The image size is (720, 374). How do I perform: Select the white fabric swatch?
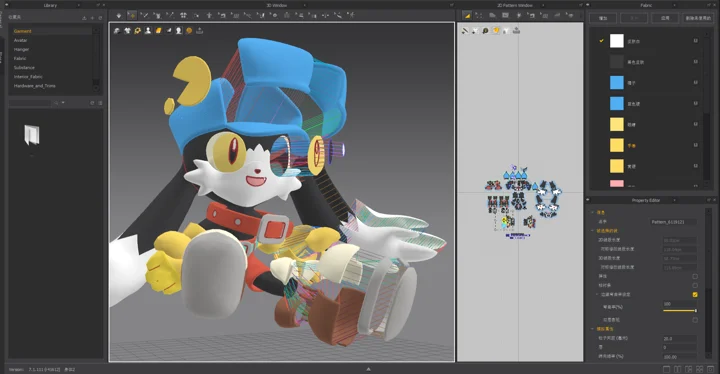[x=617, y=41]
